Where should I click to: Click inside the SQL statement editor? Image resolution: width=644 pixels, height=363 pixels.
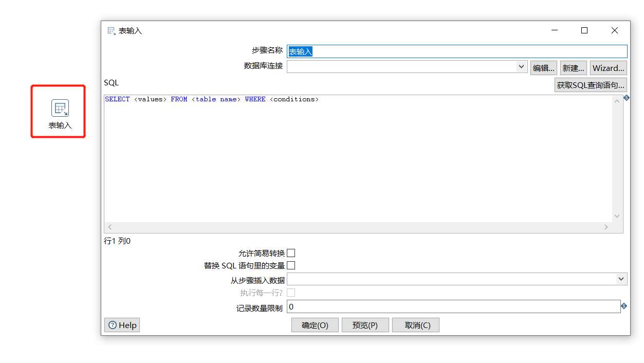tap(360, 154)
